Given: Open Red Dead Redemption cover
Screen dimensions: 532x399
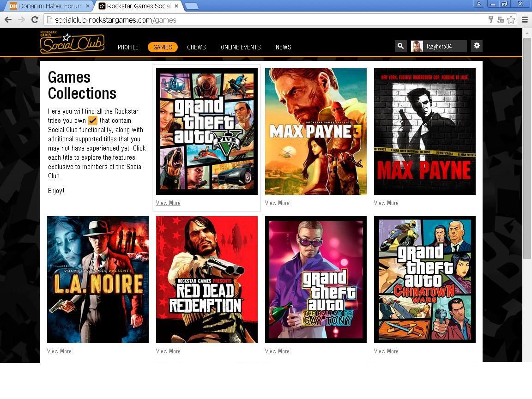Looking at the screenshot, I should click(x=206, y=279).
